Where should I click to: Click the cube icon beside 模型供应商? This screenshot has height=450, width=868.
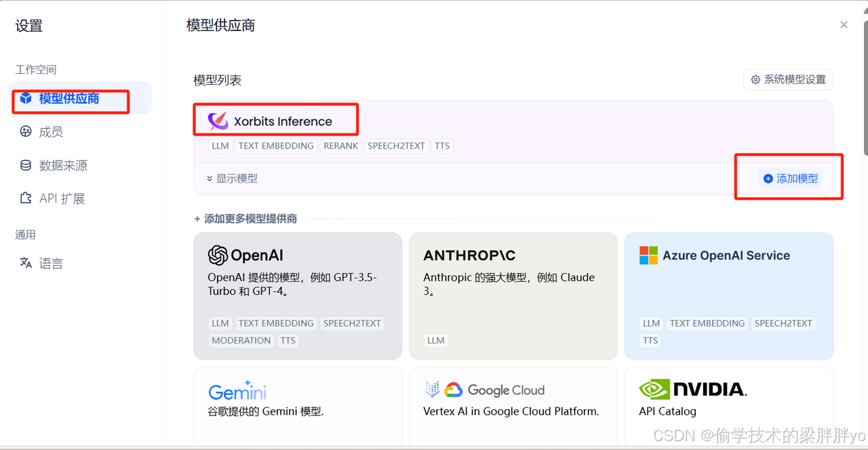pyautogui.click(x=26, y=98)
